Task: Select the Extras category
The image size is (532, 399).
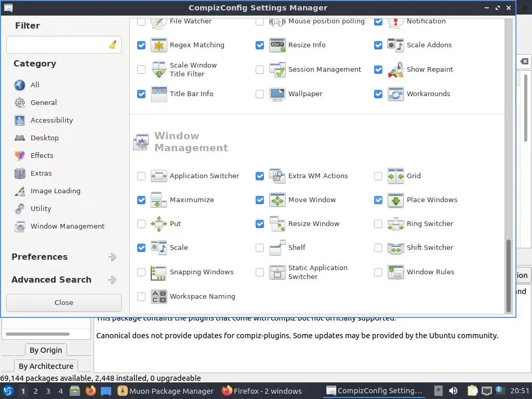Action: click(33, 174)
